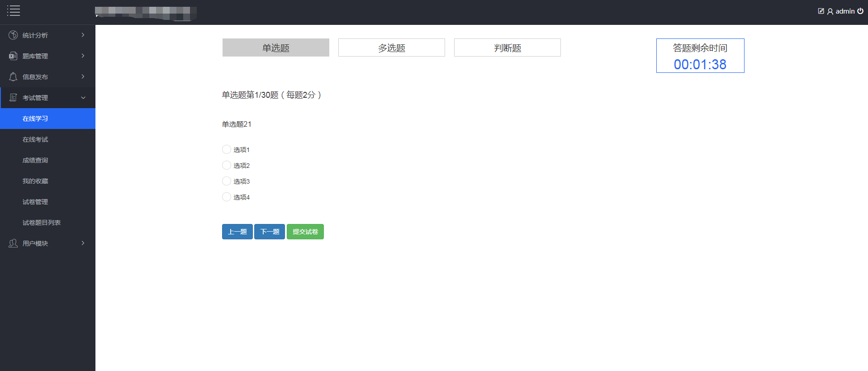Toggle the sidebar hamburger menu icon

click(x=14, y=11)
